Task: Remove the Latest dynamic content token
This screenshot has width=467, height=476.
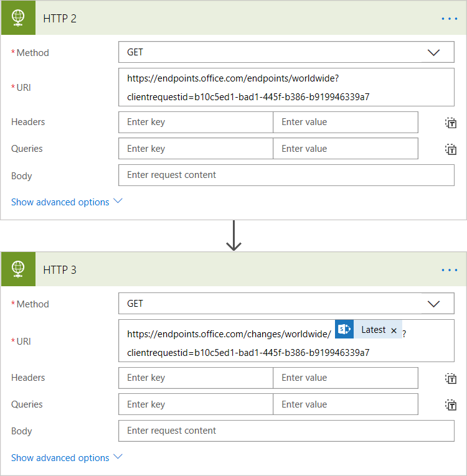Action: pos(394,330)
